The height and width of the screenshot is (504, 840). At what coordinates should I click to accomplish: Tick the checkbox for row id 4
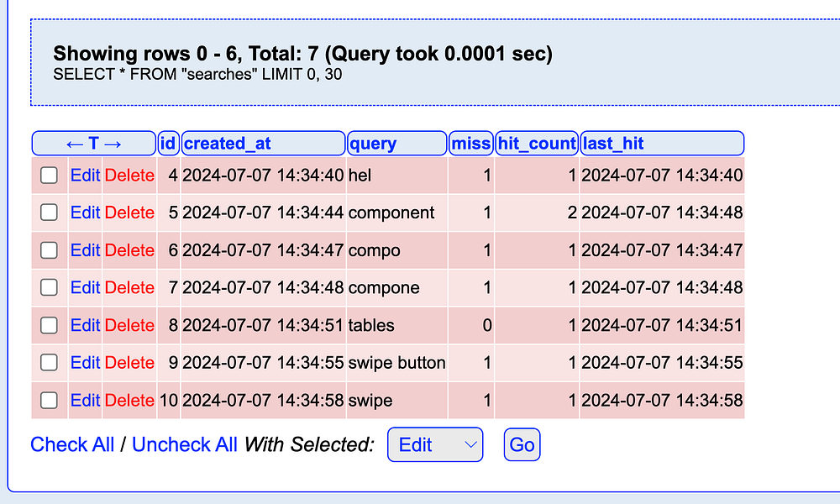pyautogui.click(x=49, y=176)
